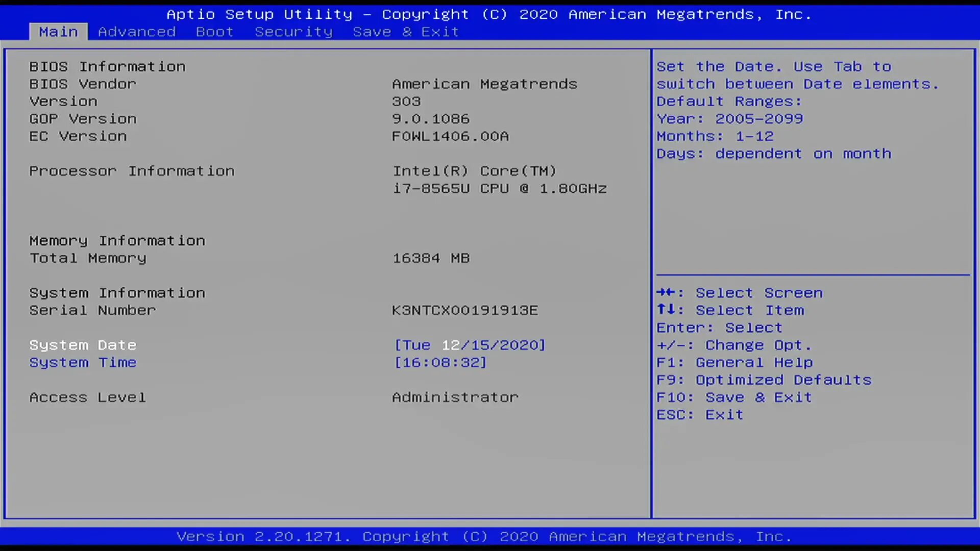This screenshot has height=551, width=980.
Task: Click F10: Save & Exit hint
Action: [734, 397]
